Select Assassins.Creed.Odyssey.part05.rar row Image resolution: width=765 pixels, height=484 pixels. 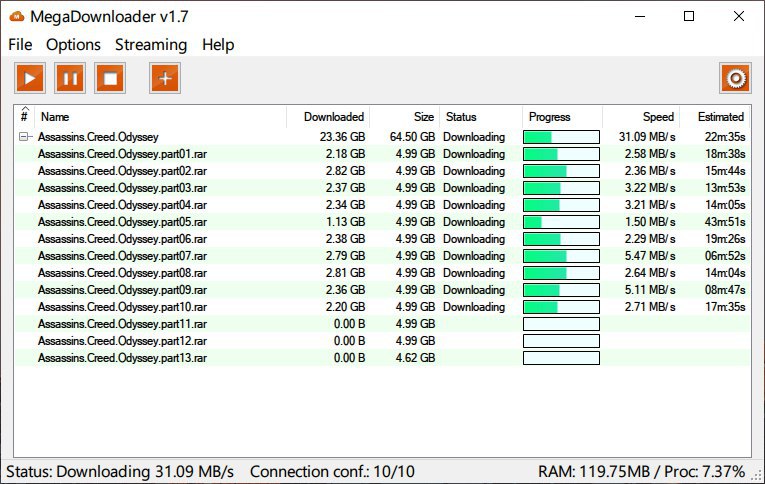pyautogui.click(x=122, y=222)
